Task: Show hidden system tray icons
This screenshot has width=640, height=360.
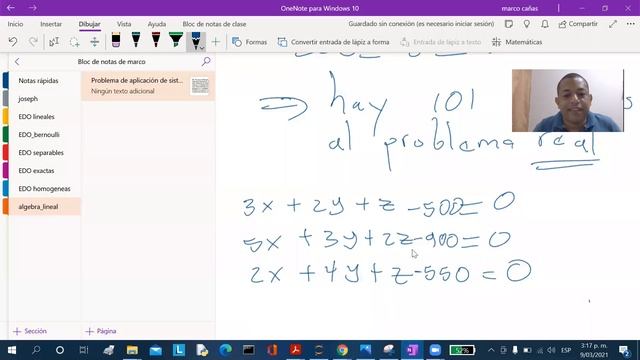Action: pos(491,350)
